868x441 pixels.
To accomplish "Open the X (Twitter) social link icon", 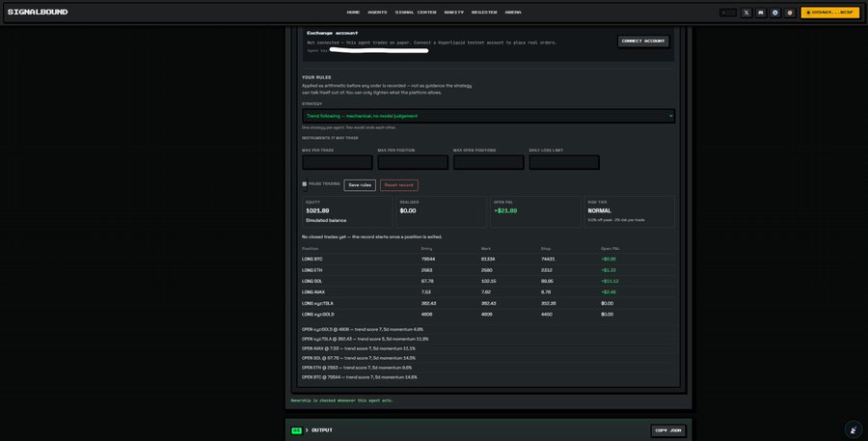I will click(x=746, y=13).
